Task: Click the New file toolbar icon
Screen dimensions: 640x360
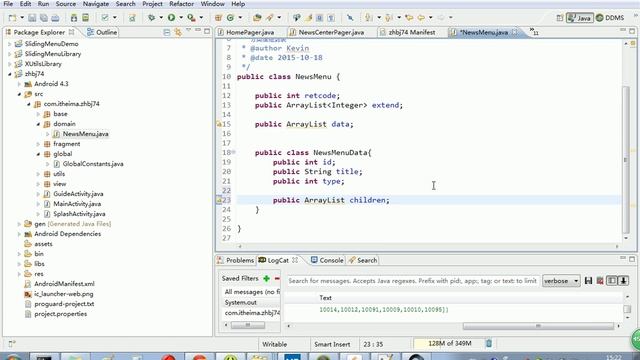Action: click(x=13, y=18)
